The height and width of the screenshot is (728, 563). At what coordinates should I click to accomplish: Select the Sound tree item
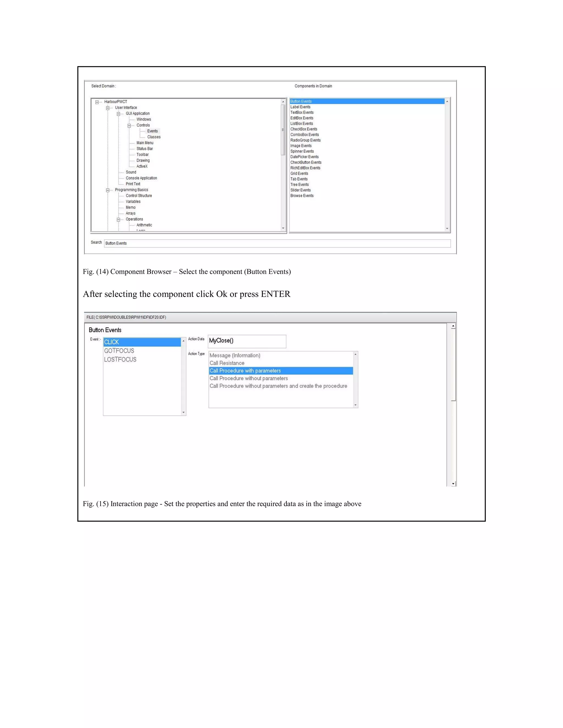click(131, 172)
